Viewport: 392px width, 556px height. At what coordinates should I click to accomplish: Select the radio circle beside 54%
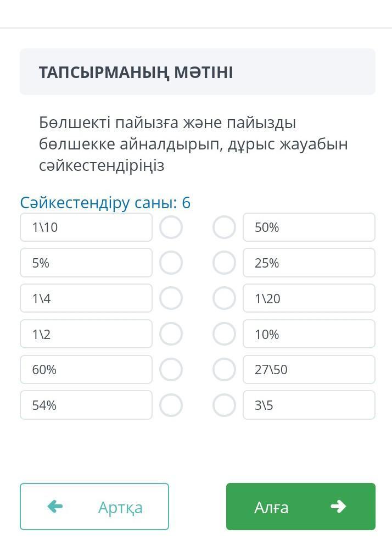pyautogui.click(x=171, y=405)
